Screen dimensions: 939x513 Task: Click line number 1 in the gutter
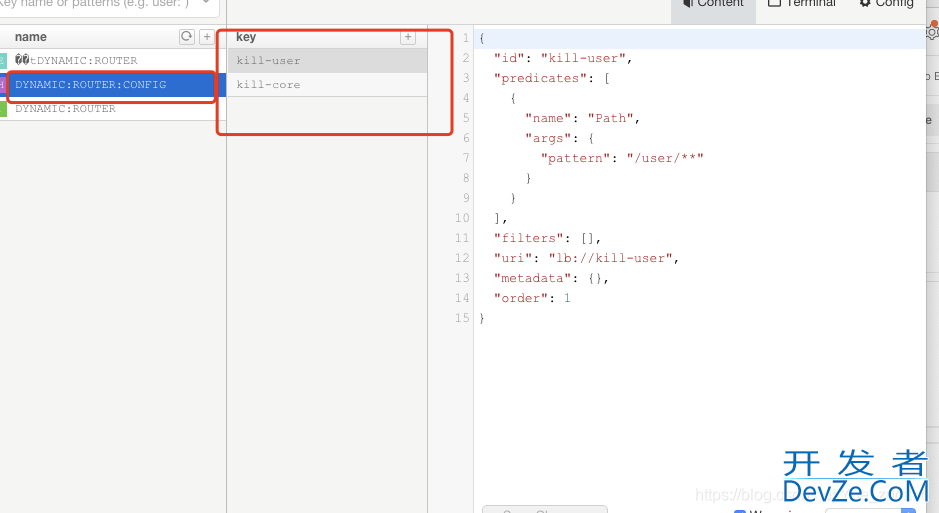pyautogui.click(x=465, y=38)
